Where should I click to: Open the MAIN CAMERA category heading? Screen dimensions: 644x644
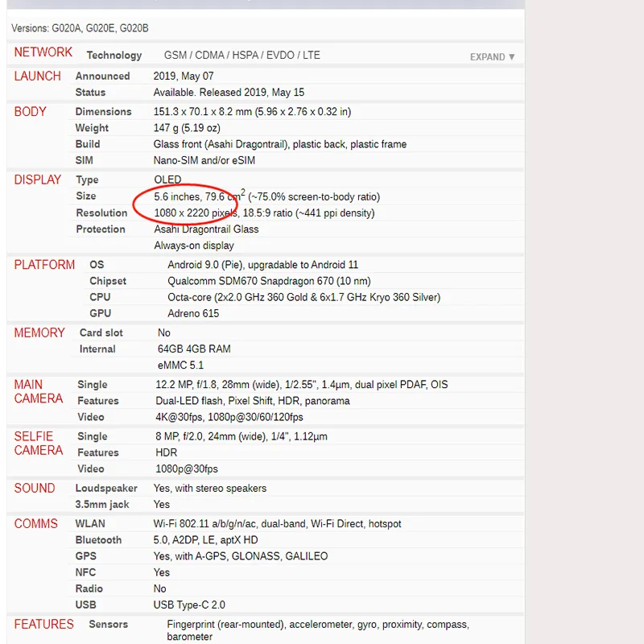tap(39, 391)
